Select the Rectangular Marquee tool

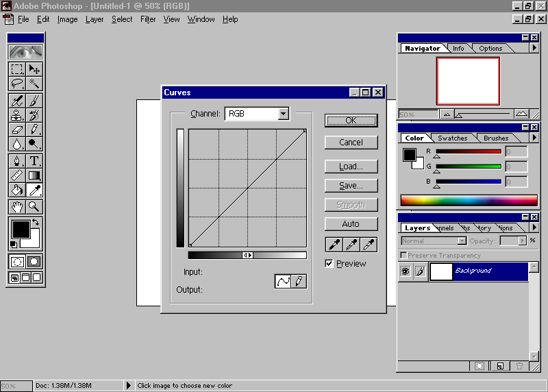16,69
